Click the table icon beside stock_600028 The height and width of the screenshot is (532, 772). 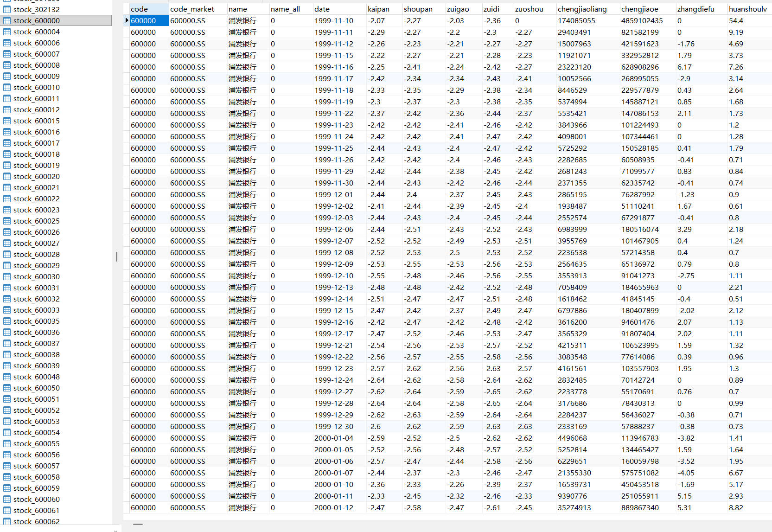tap(7, 254)
